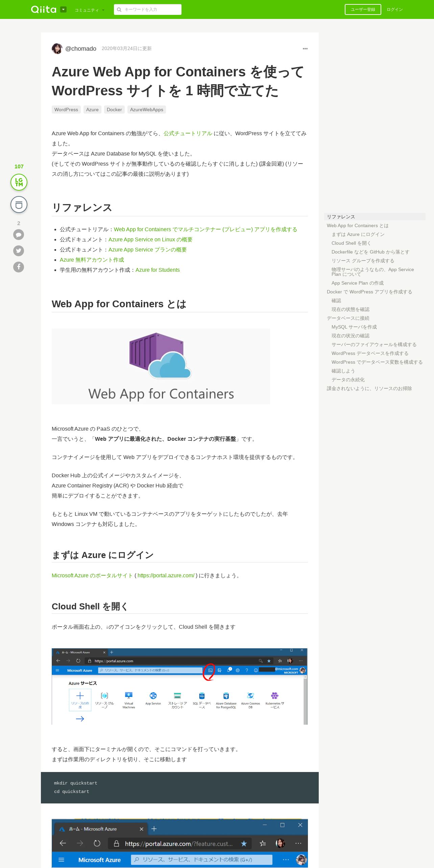Go to Docker で WordPress アプリを作成する in TOC
434x868 pixels.
point(369,292)
